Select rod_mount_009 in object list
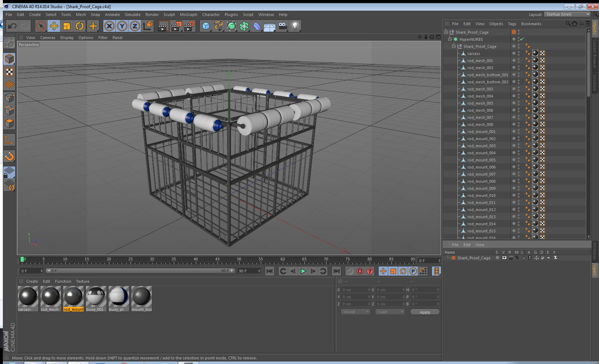Viewport: 599px width, 364px height. pos(481,188)
